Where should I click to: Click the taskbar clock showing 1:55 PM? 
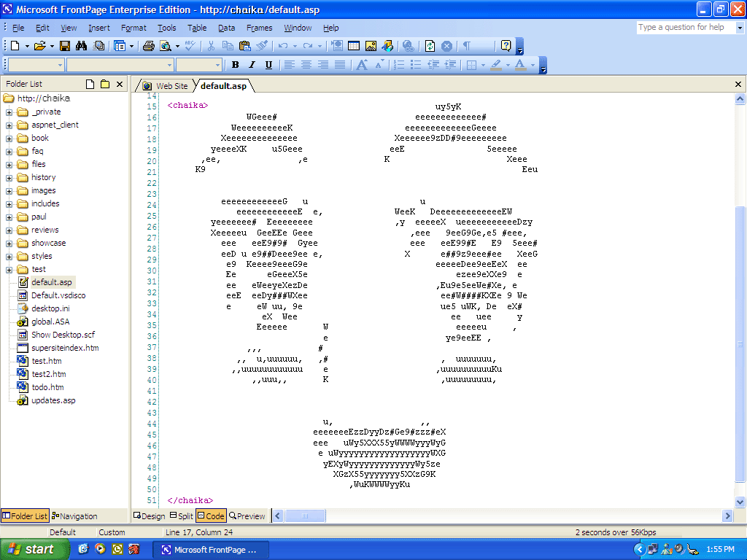pyautogui.click(x=720, y=550)
